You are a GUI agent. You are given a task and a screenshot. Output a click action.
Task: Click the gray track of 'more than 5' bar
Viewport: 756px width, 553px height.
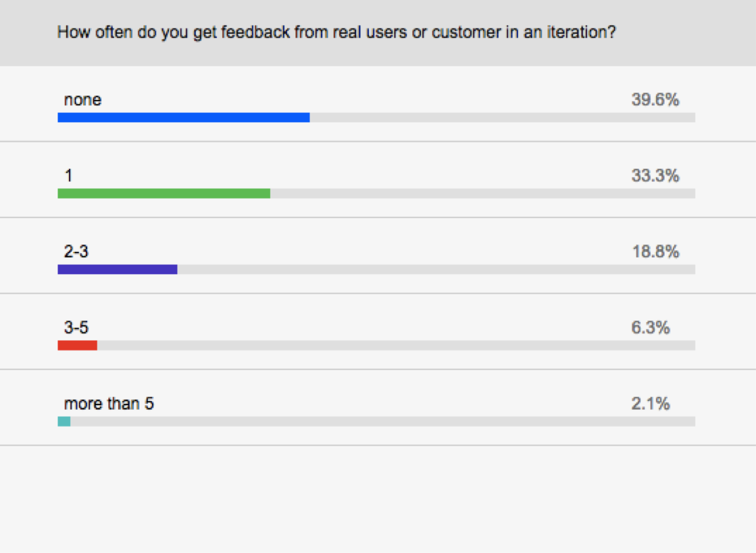(382, 421)
